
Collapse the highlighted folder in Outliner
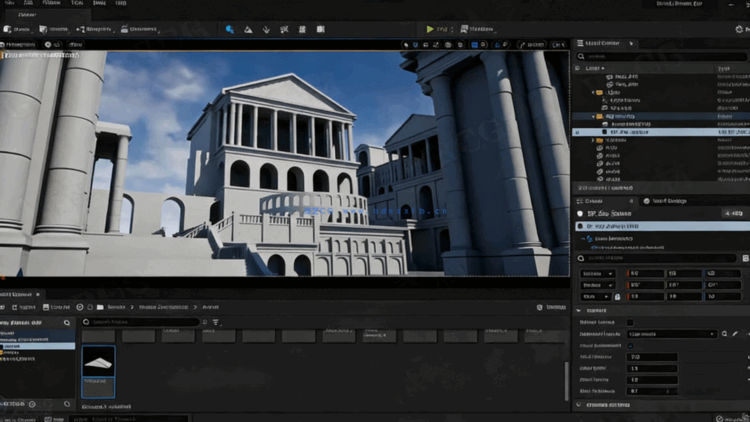point(593,116)
